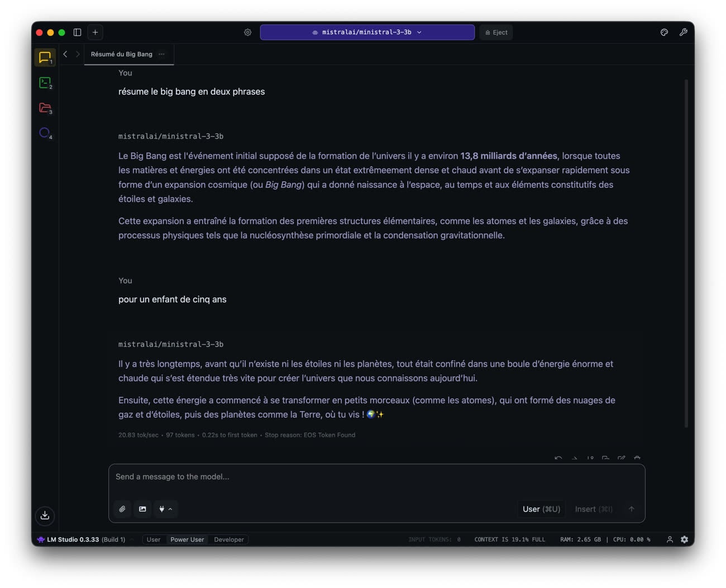Select the Résumé du Big Bang tab

click(x=121, y=54)
